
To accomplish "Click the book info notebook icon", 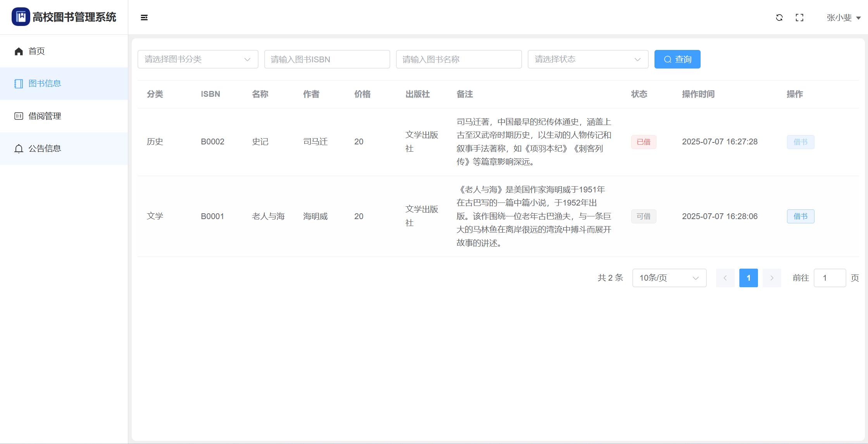I will (x=19, y=84).
